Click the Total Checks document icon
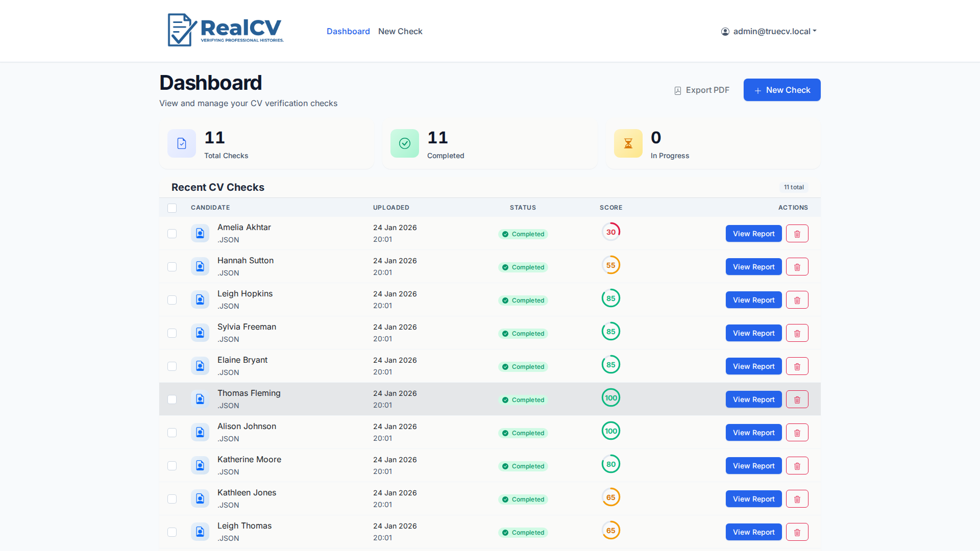The height and width of the screenshot is (551, 980). tap(182, 143)
